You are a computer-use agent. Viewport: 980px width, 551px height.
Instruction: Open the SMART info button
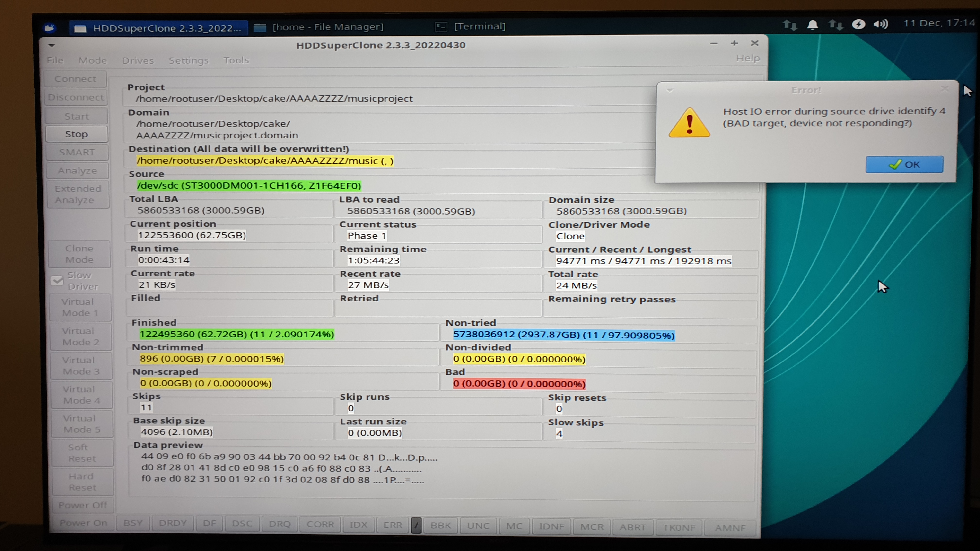tap(77, 153)
